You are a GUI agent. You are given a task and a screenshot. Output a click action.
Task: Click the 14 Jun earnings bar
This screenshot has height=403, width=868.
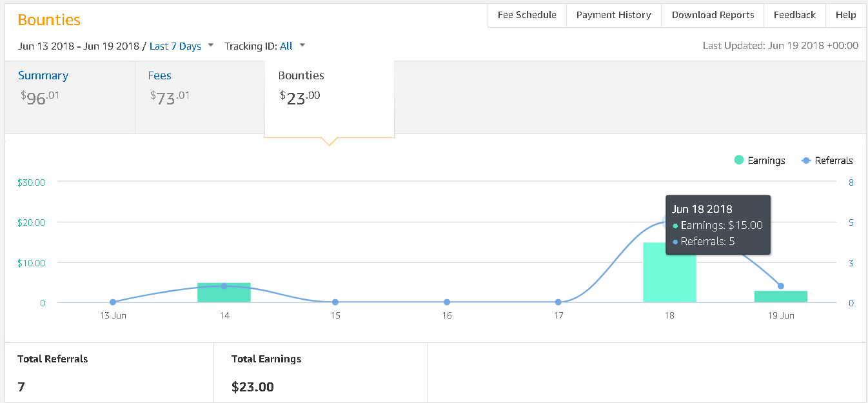224,293
